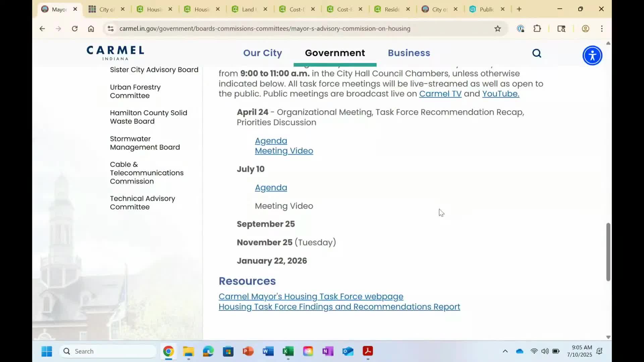Click the page vertical scrollbar thumb
Screen dimensions: 644x362
pyautogui.click(x=608, y=251)
